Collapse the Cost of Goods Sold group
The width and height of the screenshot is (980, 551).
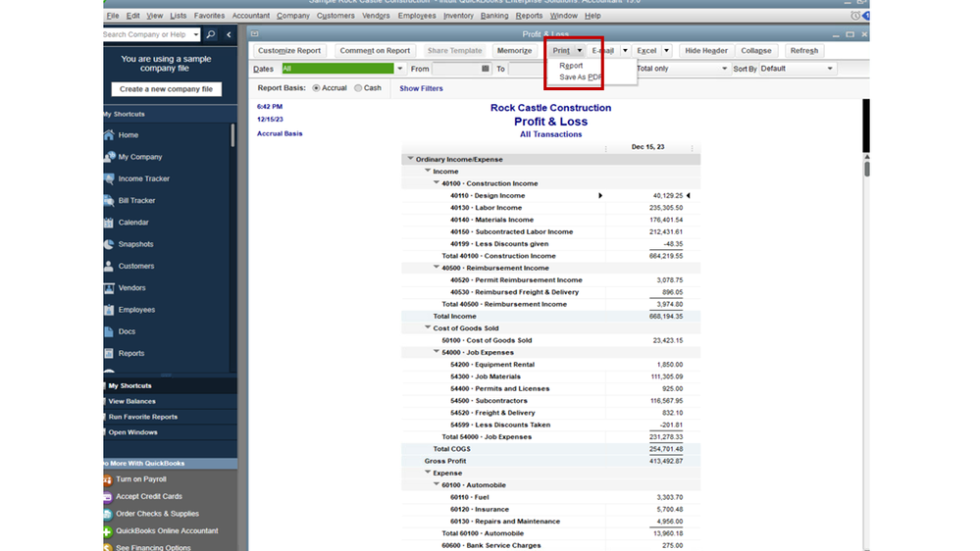click(428, 327)
